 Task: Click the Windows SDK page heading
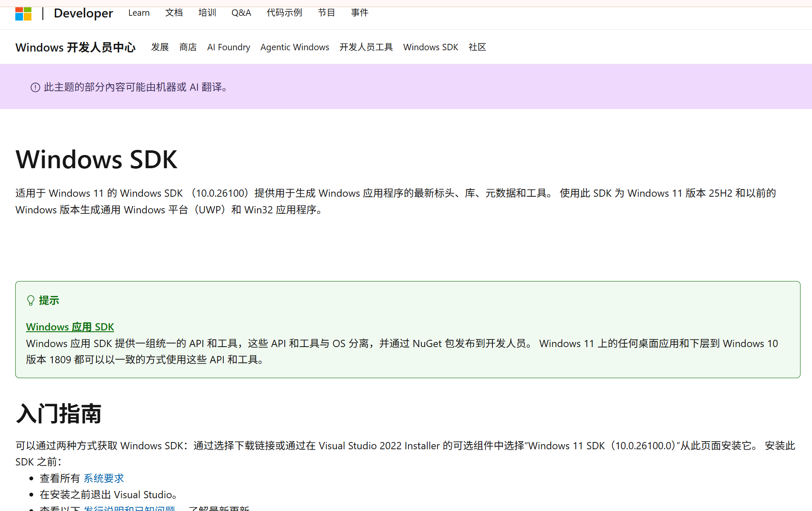coord(97,160)
